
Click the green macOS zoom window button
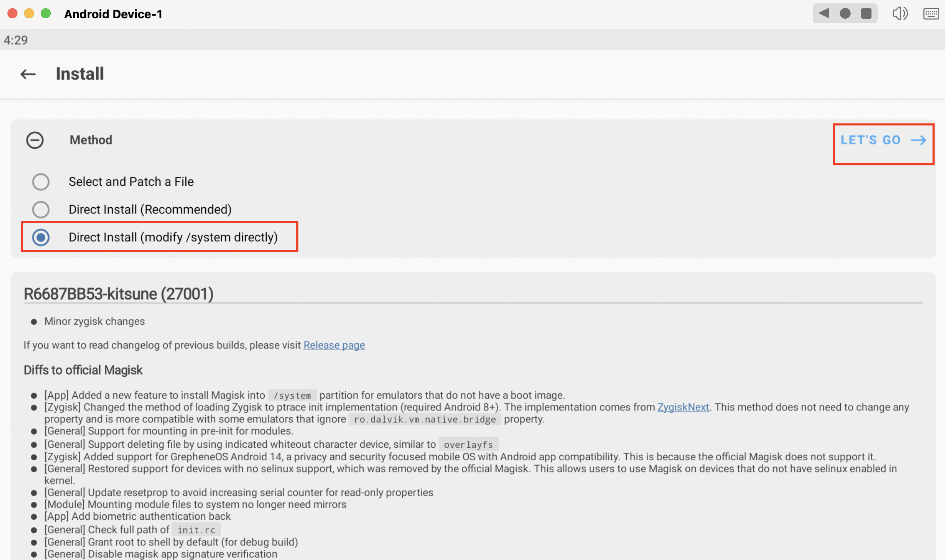pos(46,14)
